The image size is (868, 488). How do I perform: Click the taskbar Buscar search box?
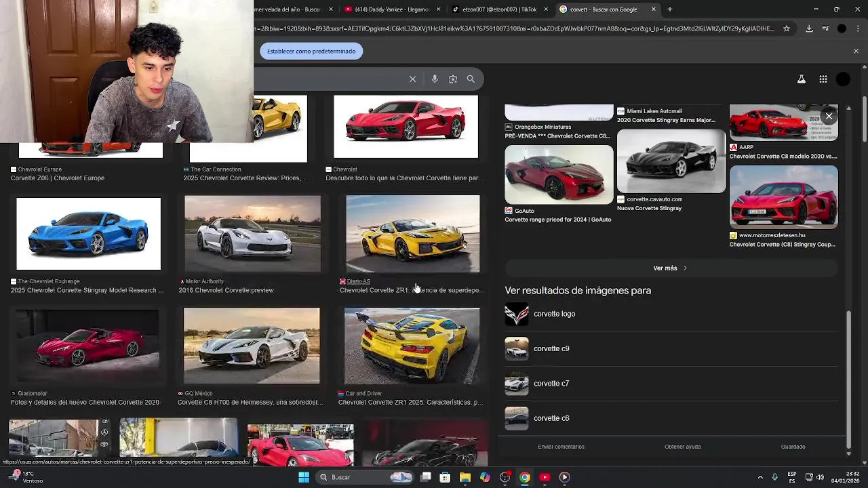click(x=366, y=477)
